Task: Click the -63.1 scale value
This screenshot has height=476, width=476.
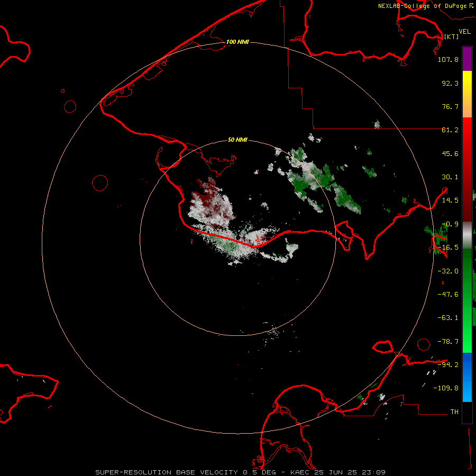Action: [x=448, y=318]
